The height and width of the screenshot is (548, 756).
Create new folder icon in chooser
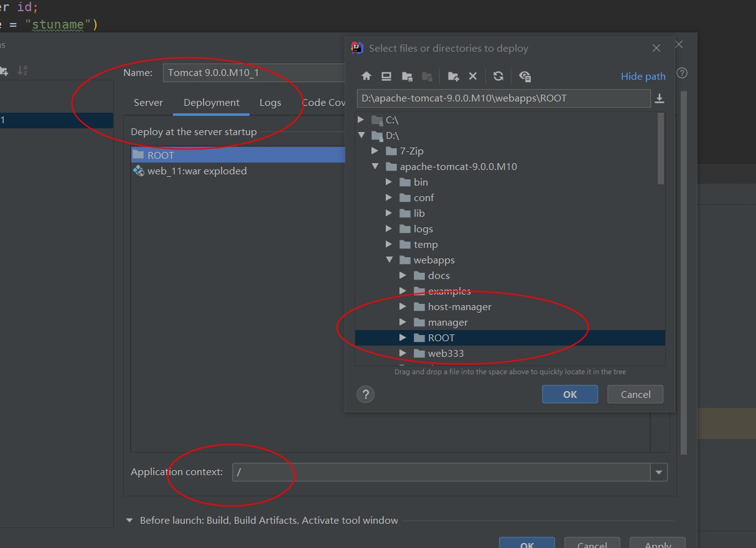click(454, 76)
